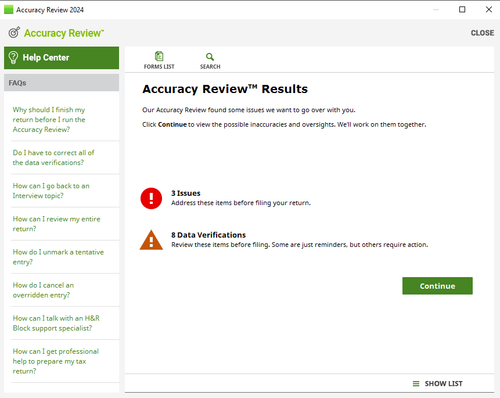Click the Help Center lightbulb icon

point(13,57)
